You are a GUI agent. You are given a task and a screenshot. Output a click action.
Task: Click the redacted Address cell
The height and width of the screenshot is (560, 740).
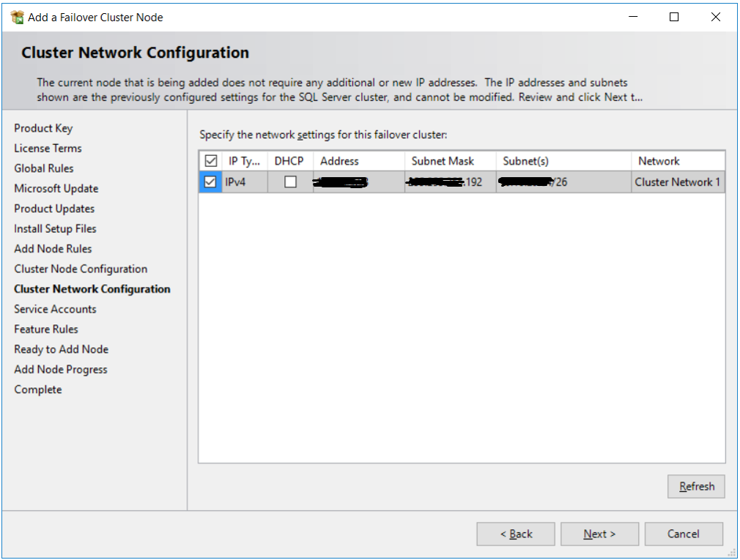(x=358, y=182)
